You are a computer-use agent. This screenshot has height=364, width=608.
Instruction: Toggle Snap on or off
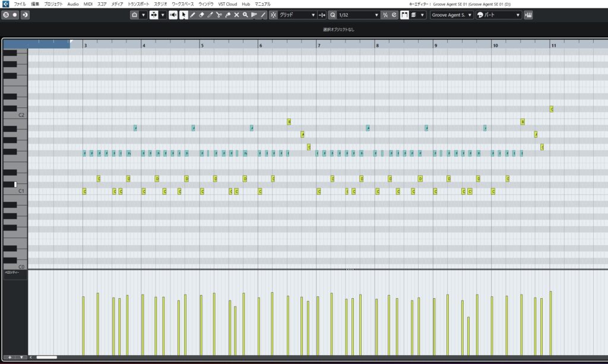[x=273, y=15]
